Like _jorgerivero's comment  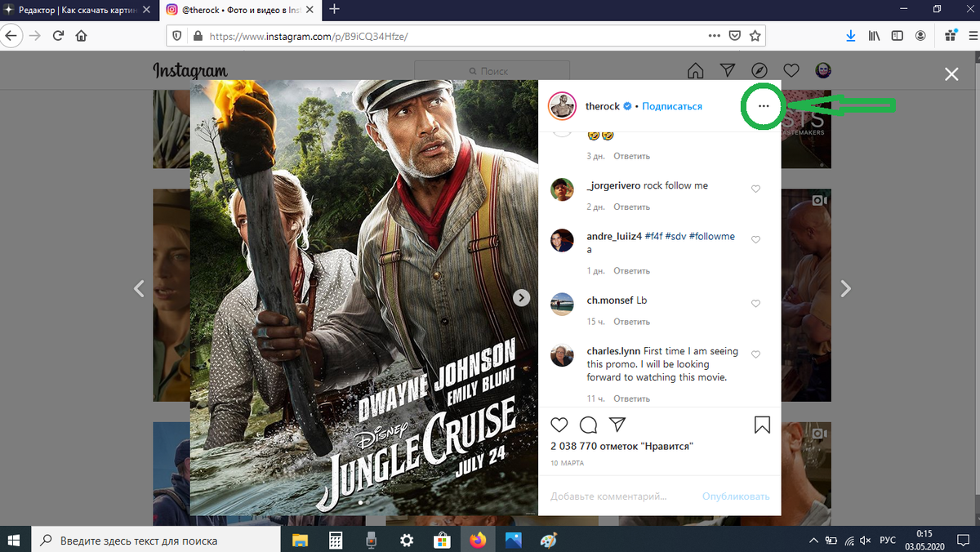coord(755,189)
